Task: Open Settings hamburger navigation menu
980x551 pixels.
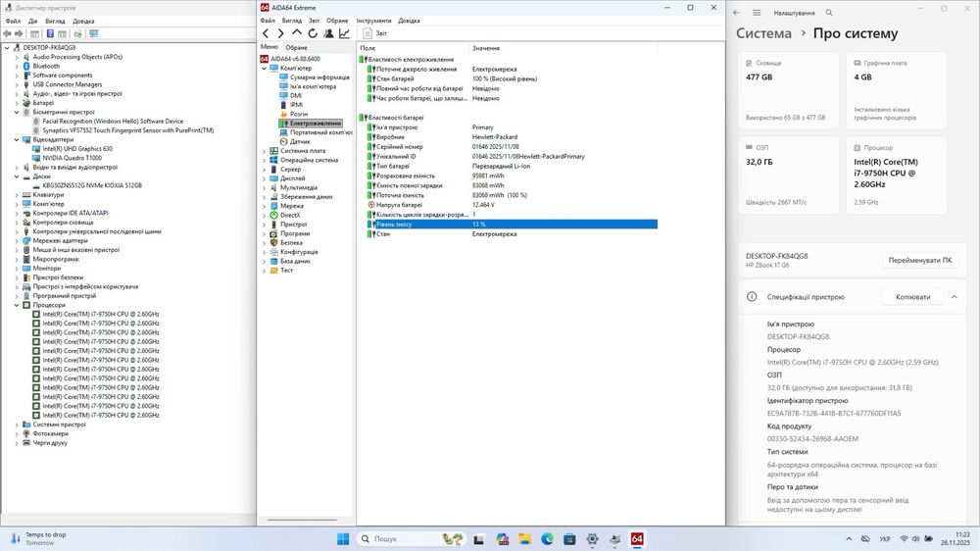Action: [x=757, y=13]
